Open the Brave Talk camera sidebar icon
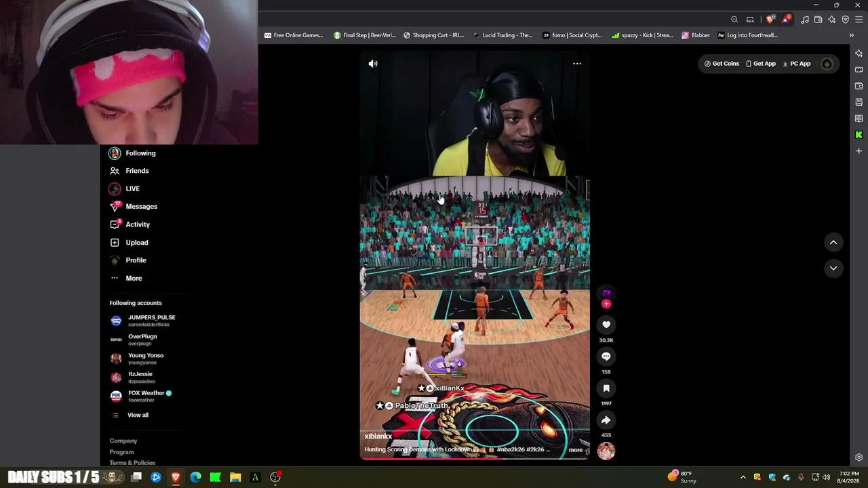This screenshot has width=868, height=488. (859, 70)
